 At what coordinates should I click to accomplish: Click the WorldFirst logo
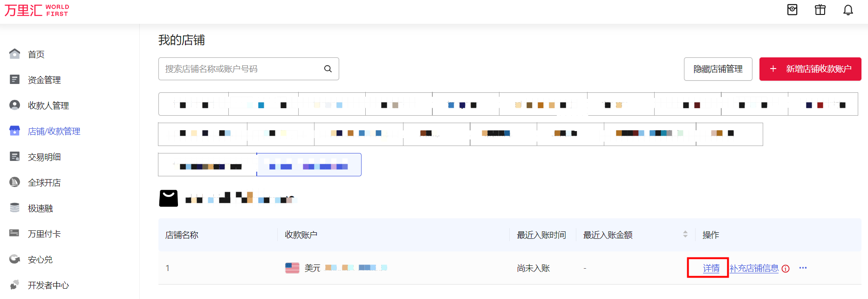37,10
